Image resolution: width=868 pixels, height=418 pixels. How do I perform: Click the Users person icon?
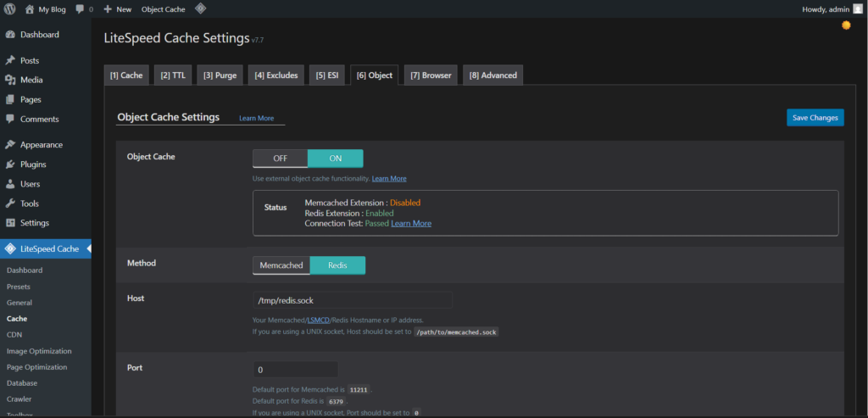pyautogui.click(x=10, y=184)
